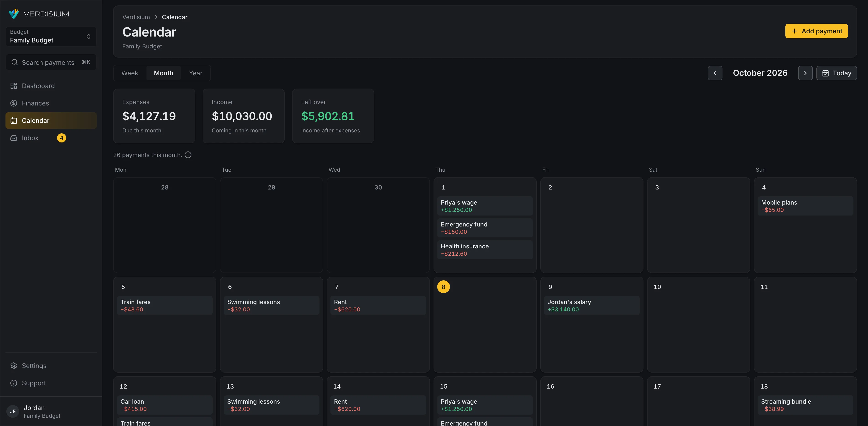
Task: Open the Inbox from the sidebar
Action: point(51,138)
